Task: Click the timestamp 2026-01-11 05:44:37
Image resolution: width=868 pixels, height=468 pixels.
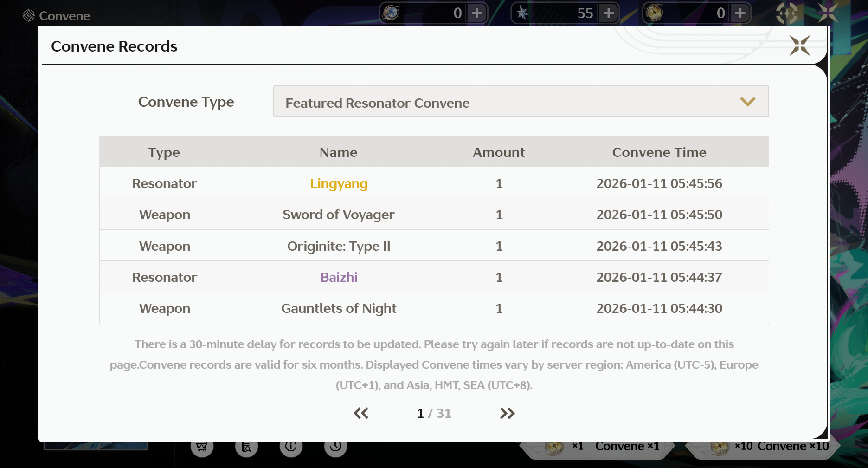Action: [659, 277]
